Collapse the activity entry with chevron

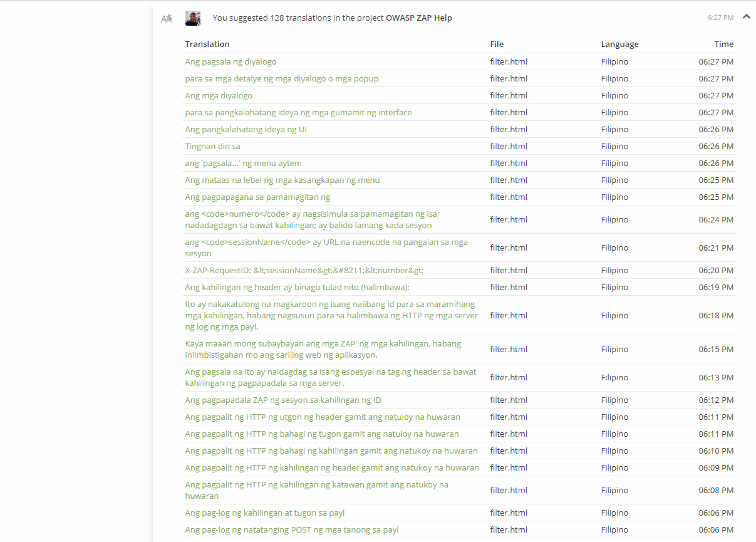746,17
